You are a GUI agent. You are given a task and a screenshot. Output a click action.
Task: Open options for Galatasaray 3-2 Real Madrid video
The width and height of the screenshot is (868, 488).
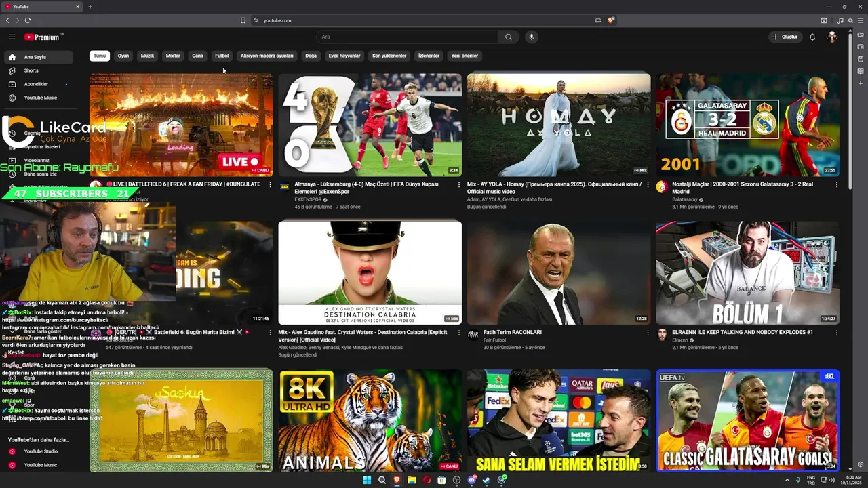coord(836,184)
